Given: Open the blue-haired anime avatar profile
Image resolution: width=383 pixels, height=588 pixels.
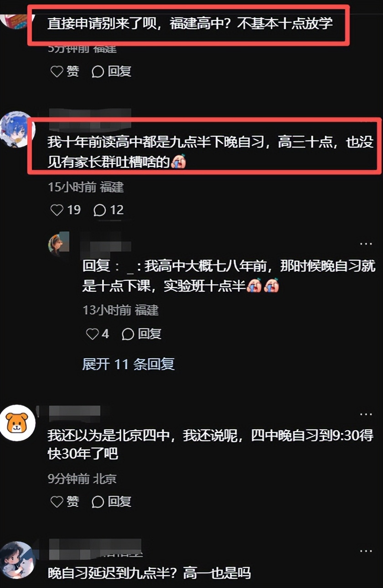Looking at the screenshot, I should click(16, 129).
